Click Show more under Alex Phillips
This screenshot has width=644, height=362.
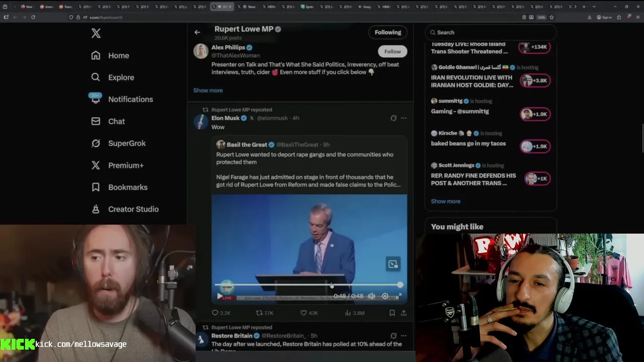[x=208, y=90]
